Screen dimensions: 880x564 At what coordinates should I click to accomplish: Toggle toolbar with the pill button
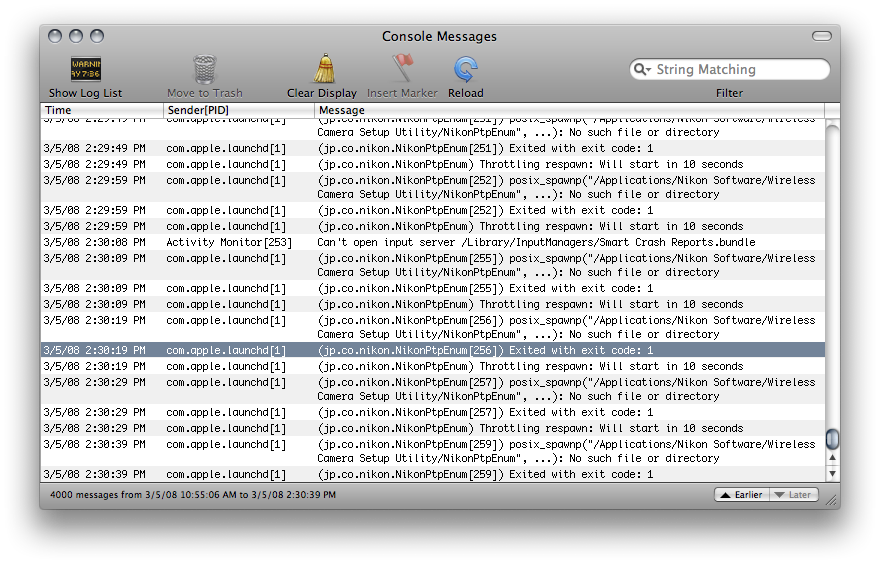[x=822, y=36]
